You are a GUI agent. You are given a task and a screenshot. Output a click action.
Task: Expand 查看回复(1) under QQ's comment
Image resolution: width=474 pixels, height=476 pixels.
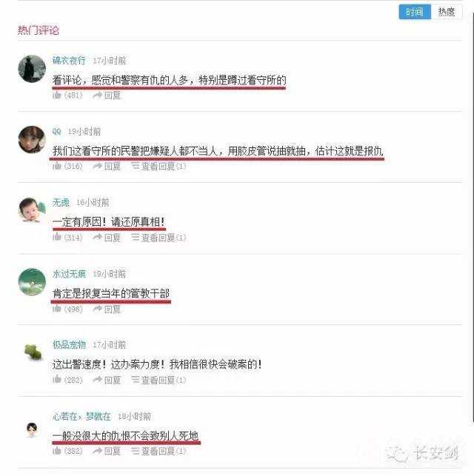pos(158,166)
